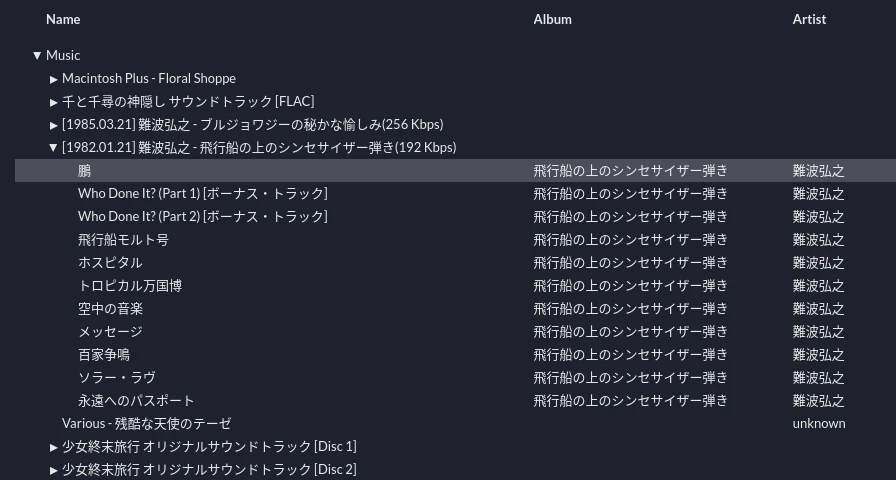Expand 少女終末旅行 soundtrack [Disc 1] folder
This screenshot has width=896, height=480.
point(54,447)
